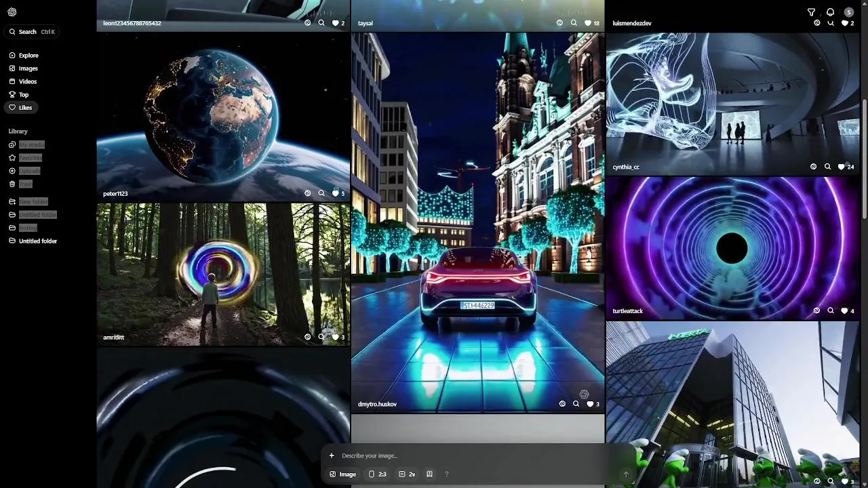Image resolution: width=868 pixels, height=488 pixels.
Task: Create a New folder in the Library
Action: click(28, 202)
